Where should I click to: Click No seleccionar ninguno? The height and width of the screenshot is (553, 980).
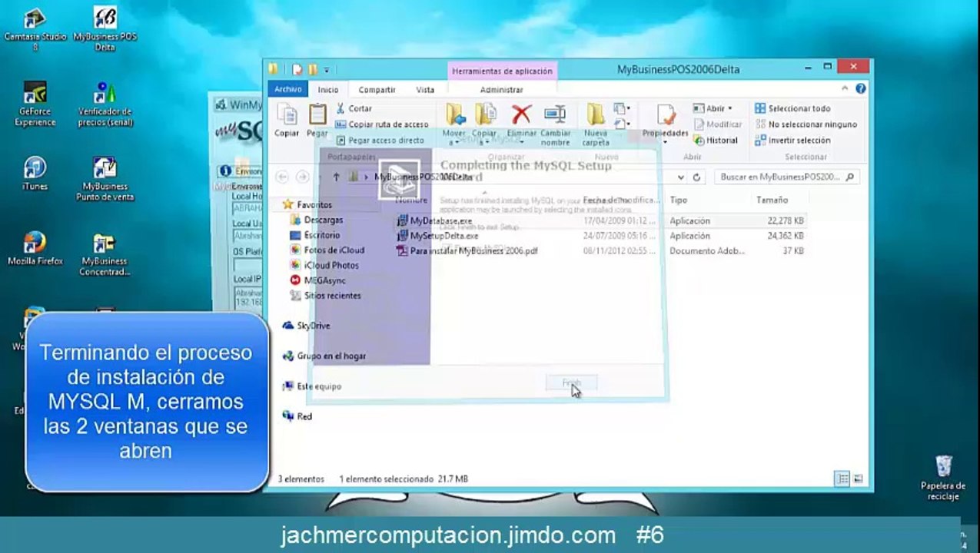(x=806, y=124)
